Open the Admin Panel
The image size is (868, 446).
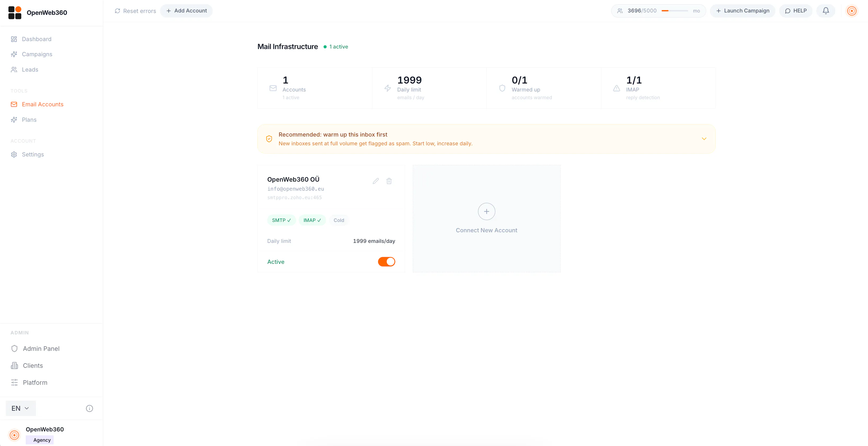pyautogui.click(x=41, y=349)
